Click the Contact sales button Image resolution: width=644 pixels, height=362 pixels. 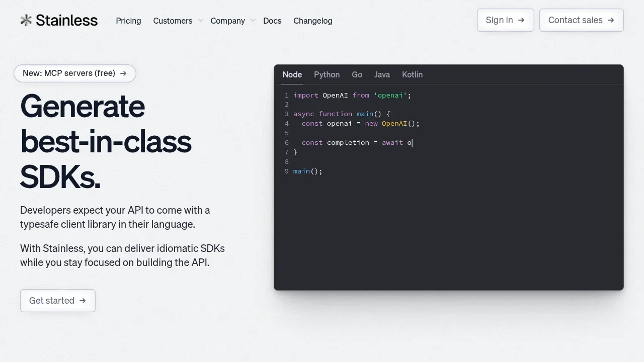582,20
